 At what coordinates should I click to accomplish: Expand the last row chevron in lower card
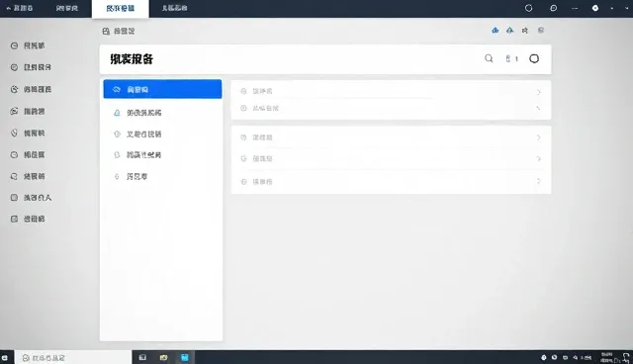(538, 181)
